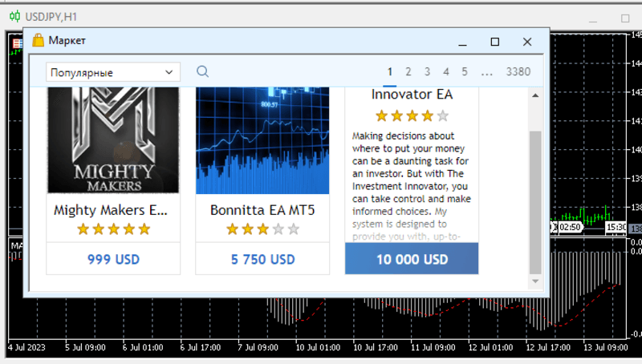This screenshot has width=642, height=364.
Task: Select current page 1 in pagination
Action: pos(389,71)
